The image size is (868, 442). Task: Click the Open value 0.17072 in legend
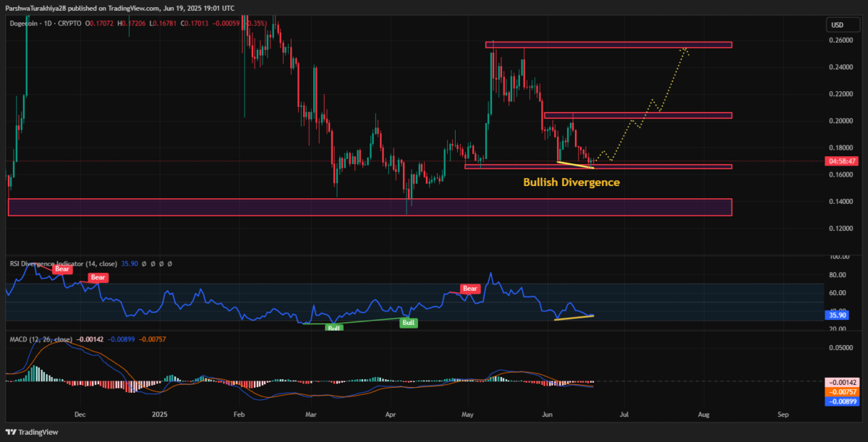coord(101,24)
